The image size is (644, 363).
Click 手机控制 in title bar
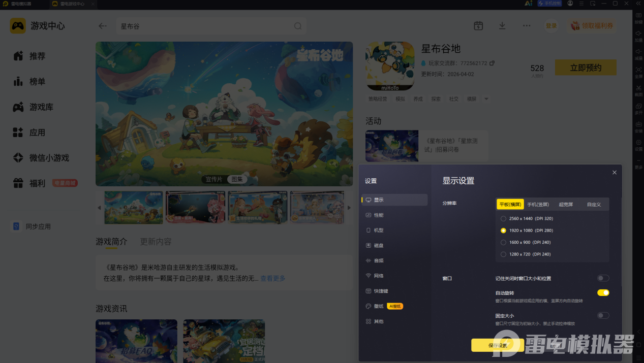(x=550, y=4)
